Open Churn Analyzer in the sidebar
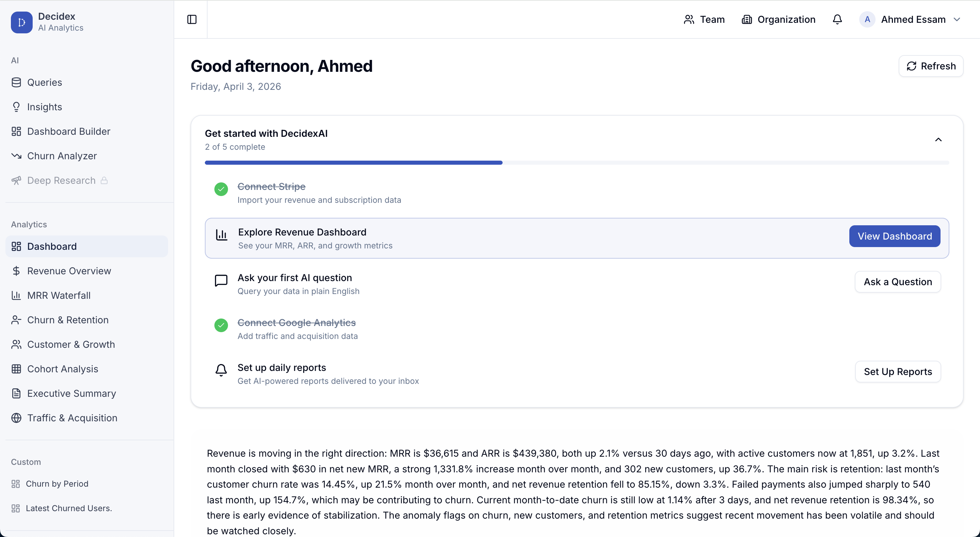The image size is (980, 537). pos(62,156)
